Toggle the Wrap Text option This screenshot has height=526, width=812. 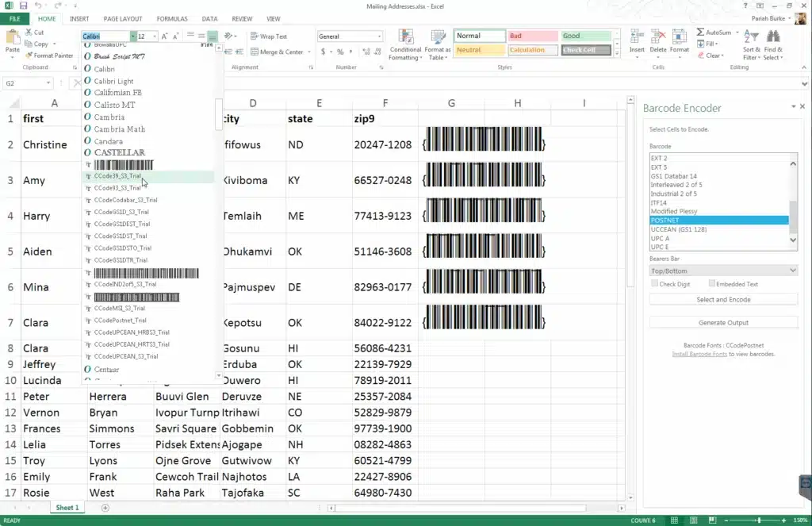269,36
